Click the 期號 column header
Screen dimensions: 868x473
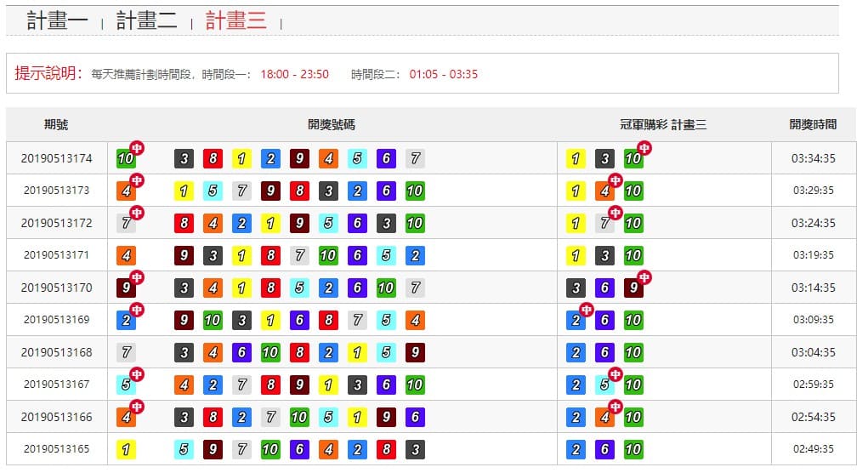pos(56,124)
